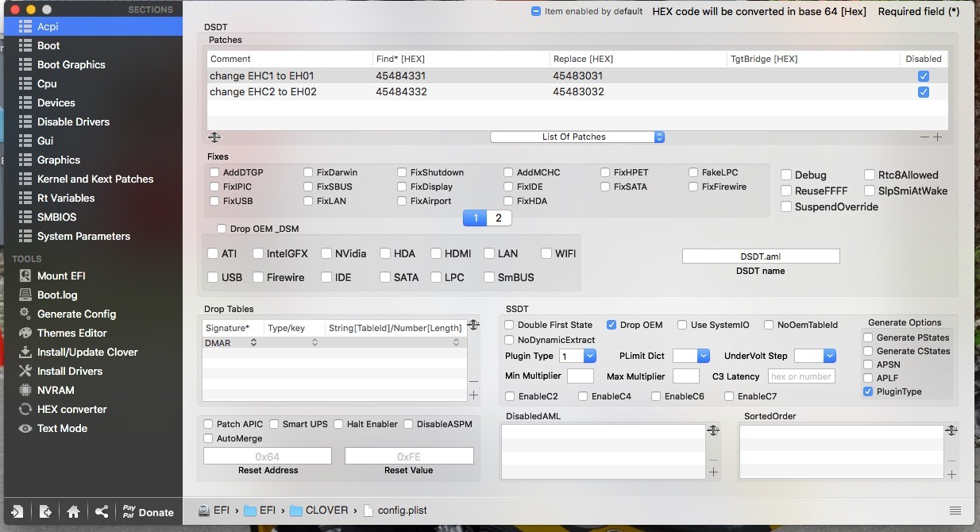
Task: Click the home icon in bottom toolbar
Action: (x=73, y=512)
